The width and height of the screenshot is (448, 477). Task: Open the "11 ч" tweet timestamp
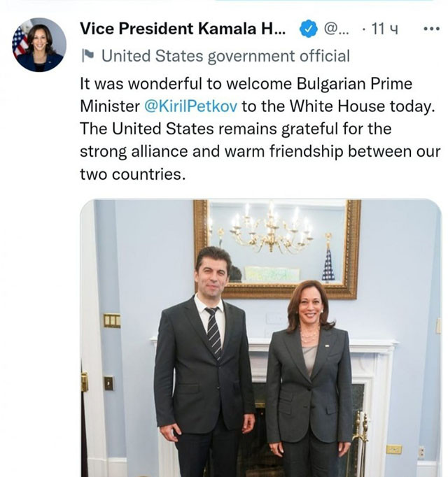[x=385, y=29]
